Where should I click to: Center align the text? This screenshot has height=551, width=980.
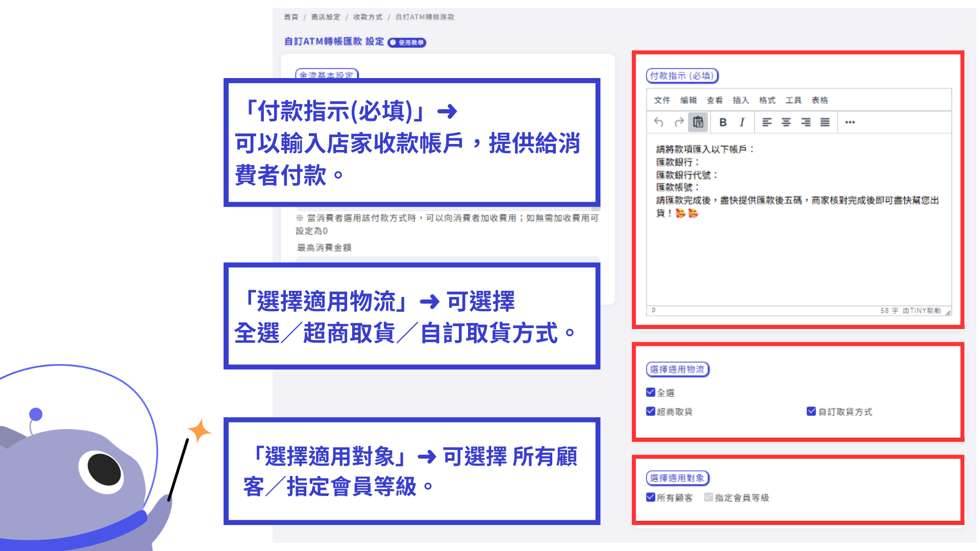click(x=786, y=122)
